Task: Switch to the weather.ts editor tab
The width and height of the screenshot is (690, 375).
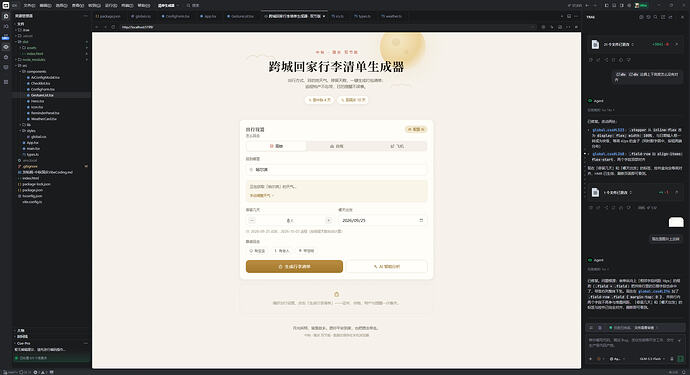Action: pos(392,16)
